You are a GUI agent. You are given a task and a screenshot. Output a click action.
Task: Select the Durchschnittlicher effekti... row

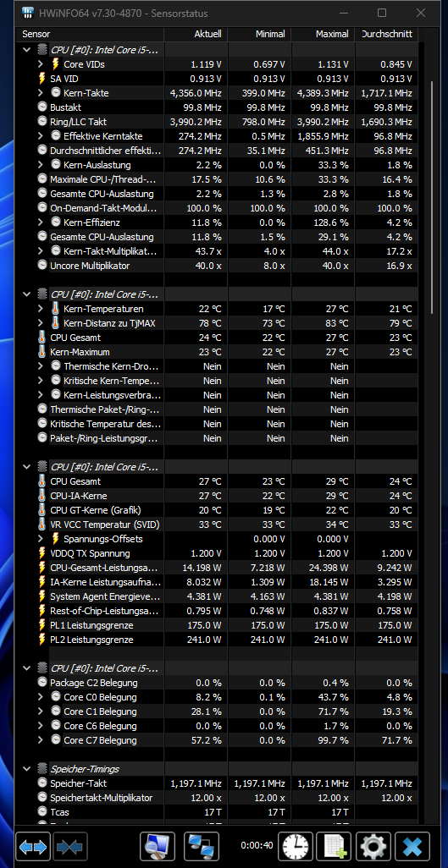218,151
